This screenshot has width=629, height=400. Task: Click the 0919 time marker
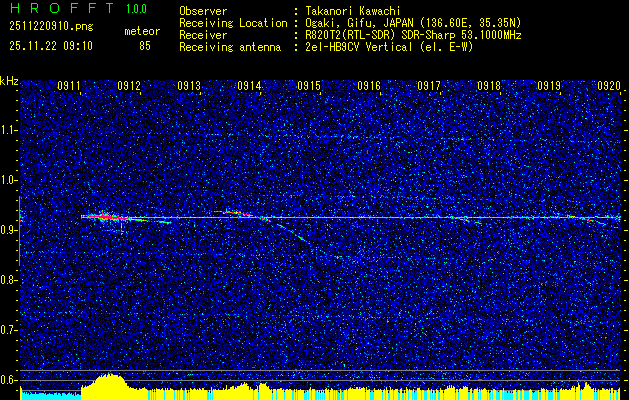pyautogui.click(x=549, y=85)
